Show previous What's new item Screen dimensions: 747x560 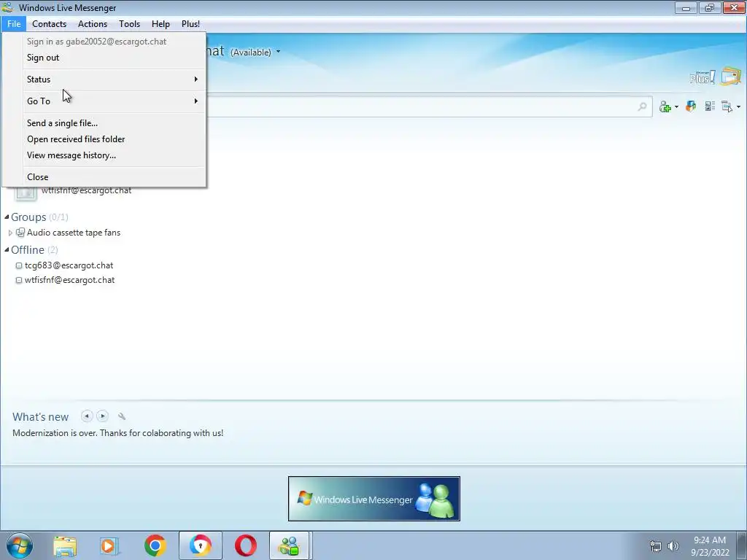point(86,416)
